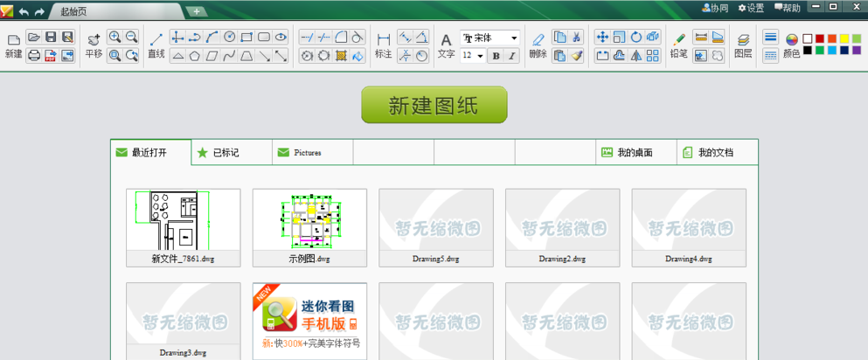The image size is (868, 360).
Task: Select the Pencil (铅笔) tool
Action: [678, 40]
